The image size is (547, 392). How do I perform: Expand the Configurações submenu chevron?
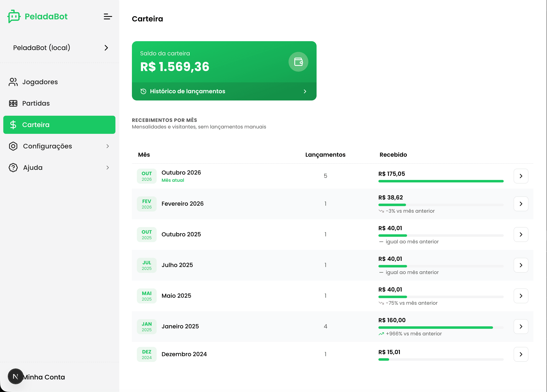coord(108,146)
